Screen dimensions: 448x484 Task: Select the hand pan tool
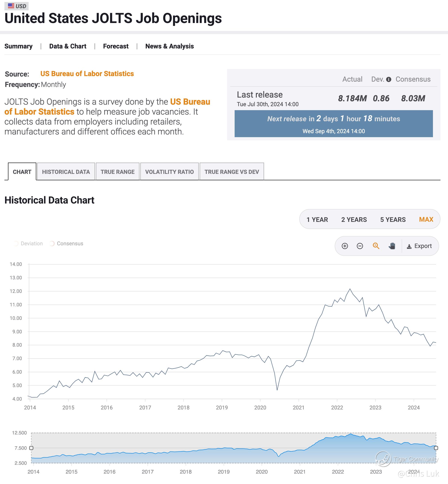392,246
